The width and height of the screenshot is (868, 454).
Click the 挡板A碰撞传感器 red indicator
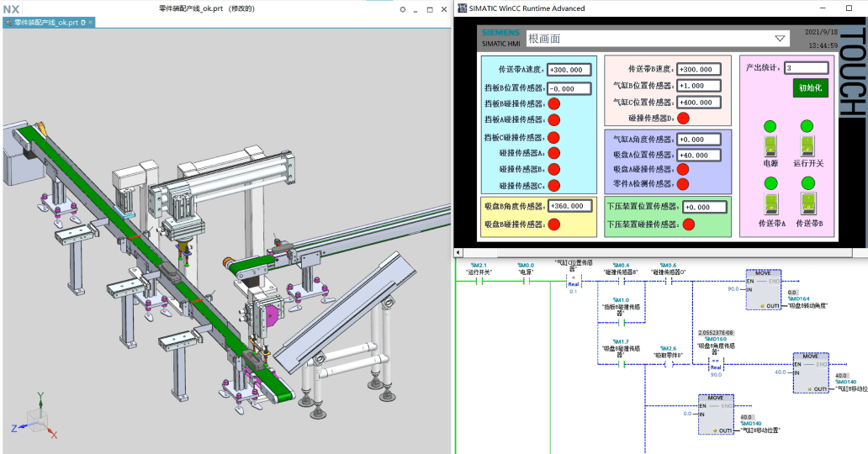pyautogui.click(x=553, y=119)
